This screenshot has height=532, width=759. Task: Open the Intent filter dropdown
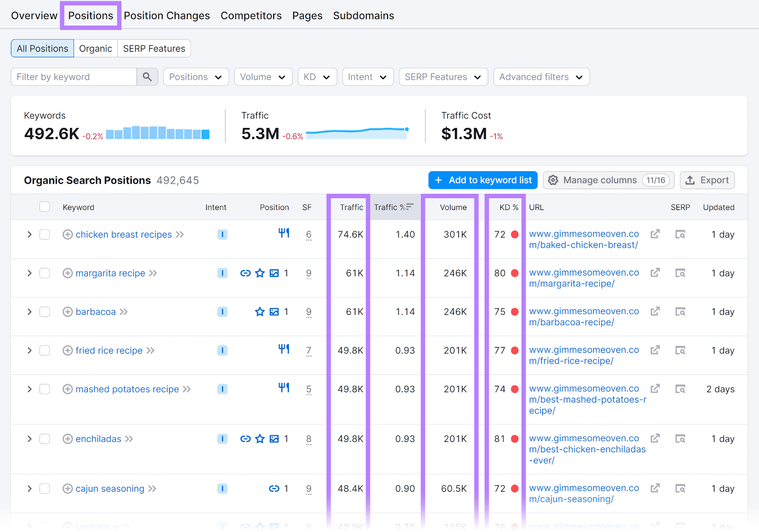click(x=368, y=76)
